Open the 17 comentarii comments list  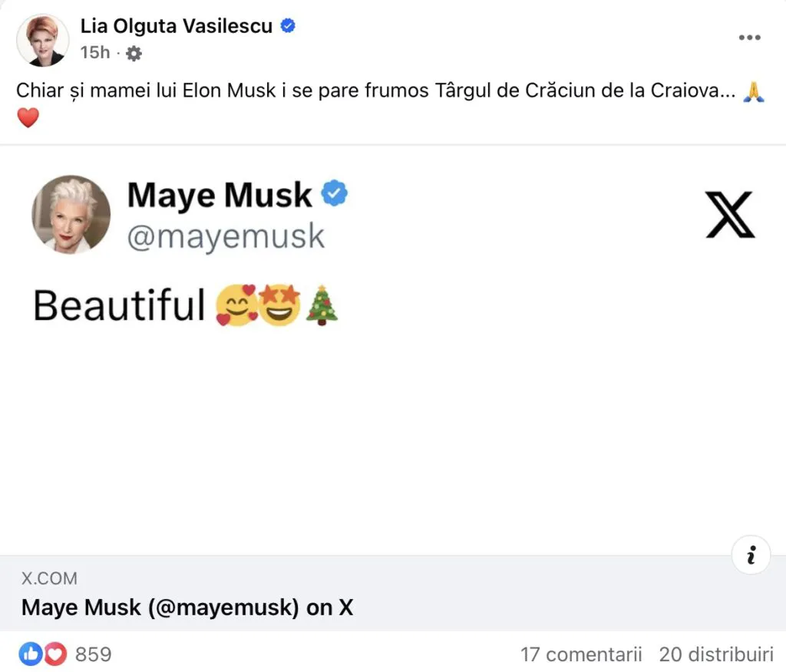581,654
